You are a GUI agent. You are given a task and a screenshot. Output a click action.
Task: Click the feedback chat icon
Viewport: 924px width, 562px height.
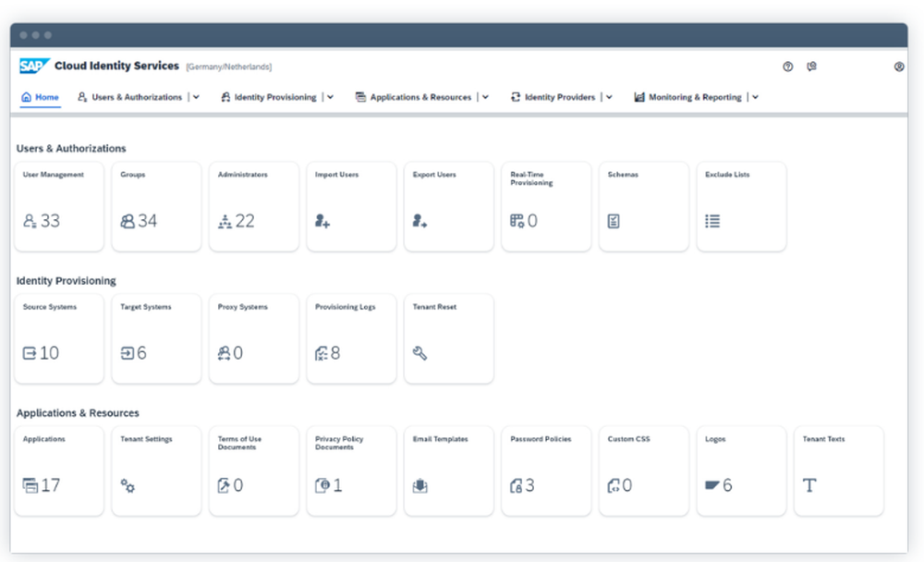[x=811, y=66]
